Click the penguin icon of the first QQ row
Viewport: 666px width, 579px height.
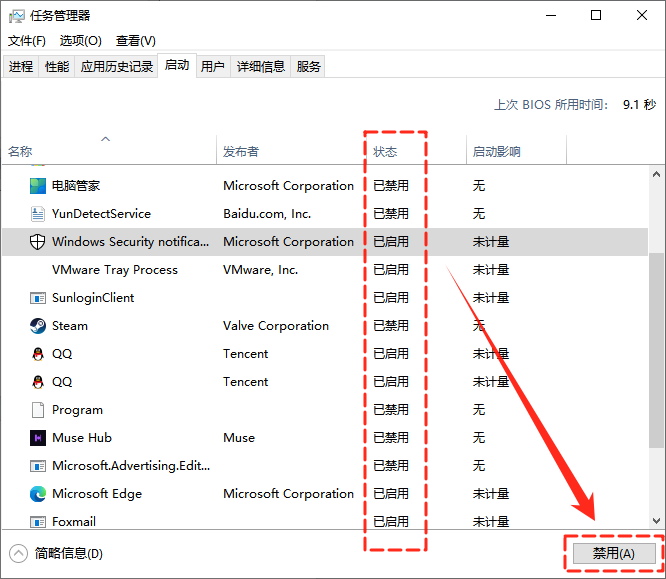[38, 354]
